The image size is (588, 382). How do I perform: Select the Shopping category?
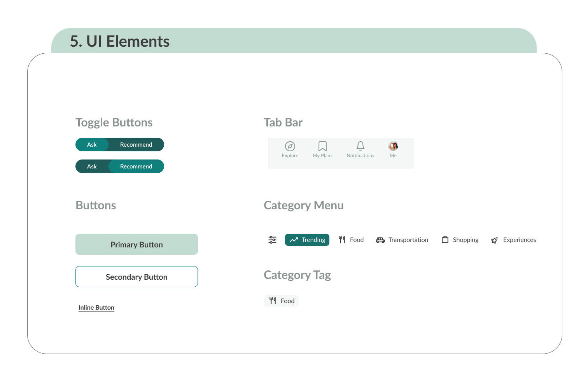(460, 240)
